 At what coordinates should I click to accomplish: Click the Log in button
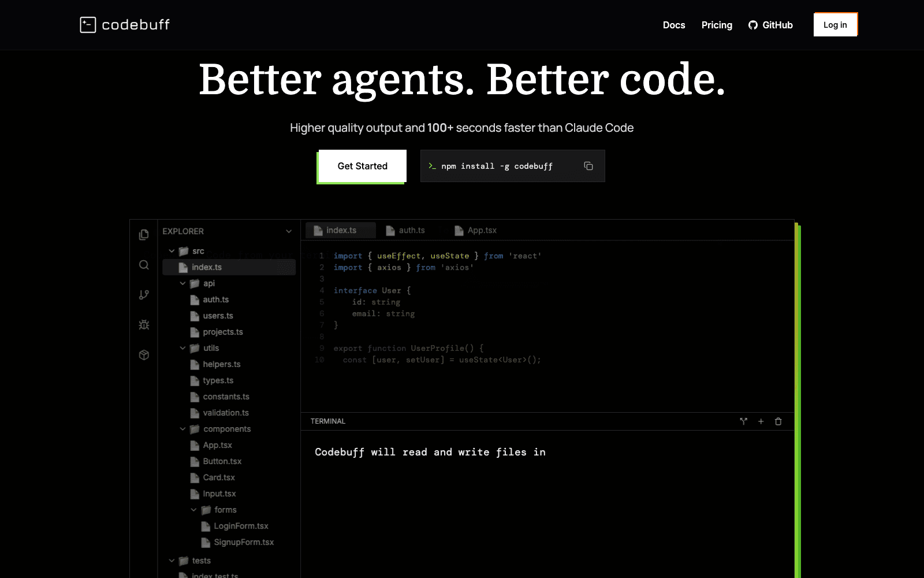pos(835,25)
